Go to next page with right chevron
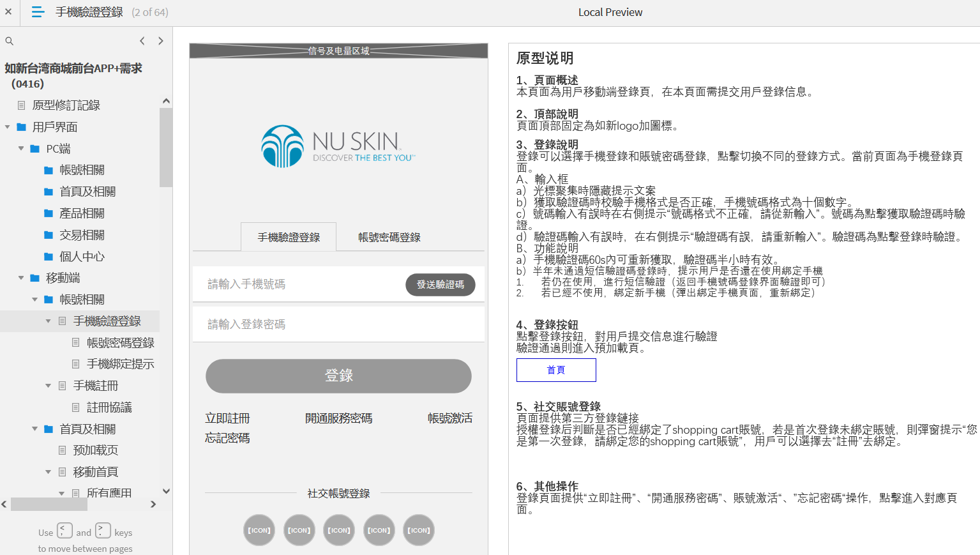The height and width of the screenshot is (555, 980). (x=161, y=41)
